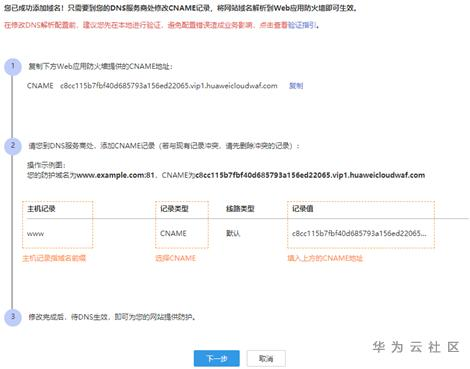The height and width of the screenshot is (369, 470).
Task: Click orange 主机记录 hint below www
Action: click(54, 258)
